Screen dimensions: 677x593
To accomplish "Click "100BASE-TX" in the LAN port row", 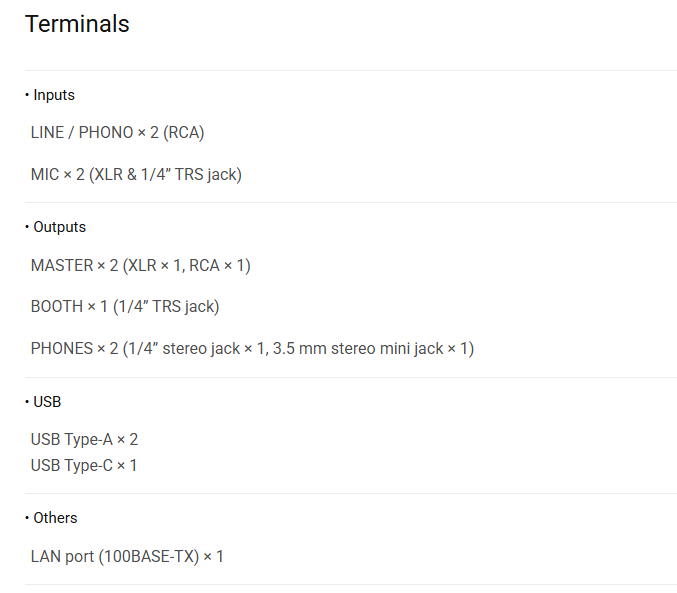I will click(x=148, y=556).
